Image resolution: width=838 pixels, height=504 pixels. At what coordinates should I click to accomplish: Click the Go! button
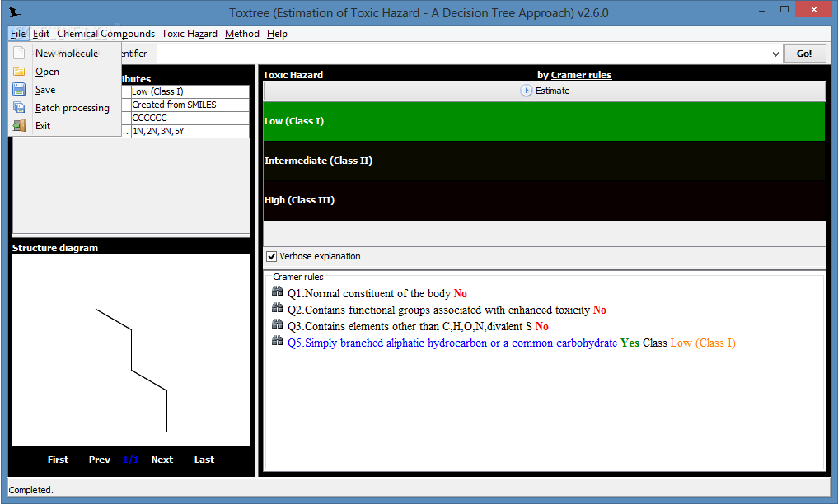click(804, 54)
